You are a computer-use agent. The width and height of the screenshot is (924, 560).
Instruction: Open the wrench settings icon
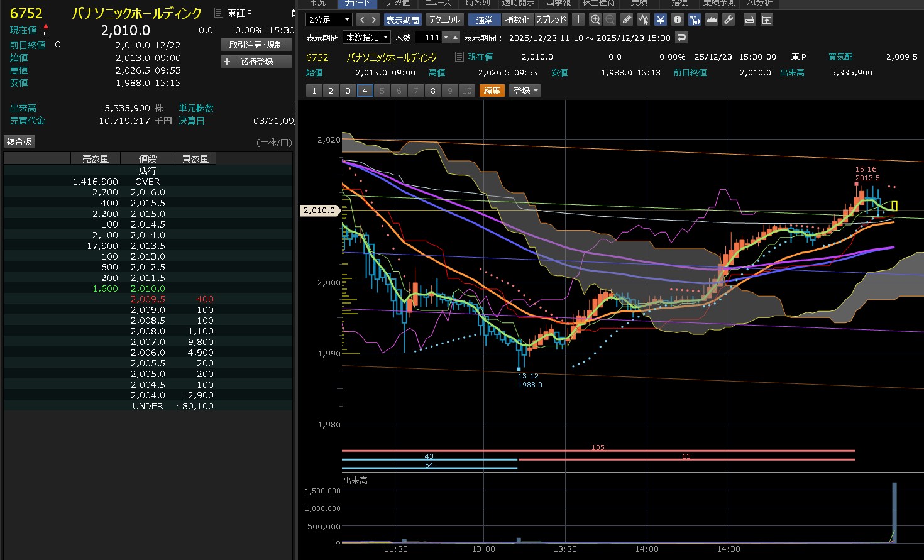729,19
